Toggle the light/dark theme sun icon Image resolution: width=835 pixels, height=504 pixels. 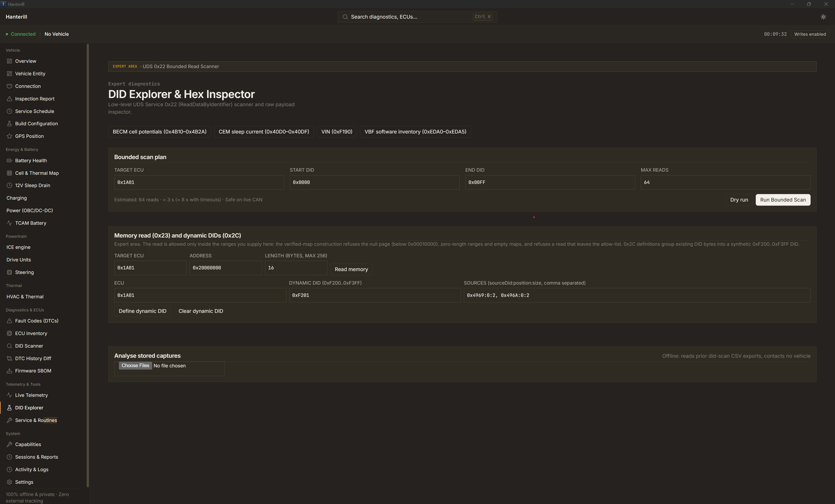[x=823, y=17]
